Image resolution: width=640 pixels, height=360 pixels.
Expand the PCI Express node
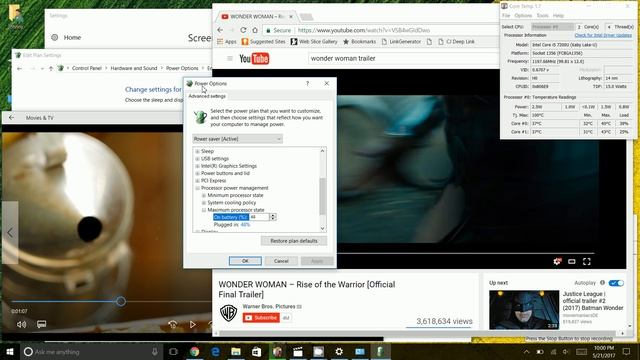pos(198,181)
